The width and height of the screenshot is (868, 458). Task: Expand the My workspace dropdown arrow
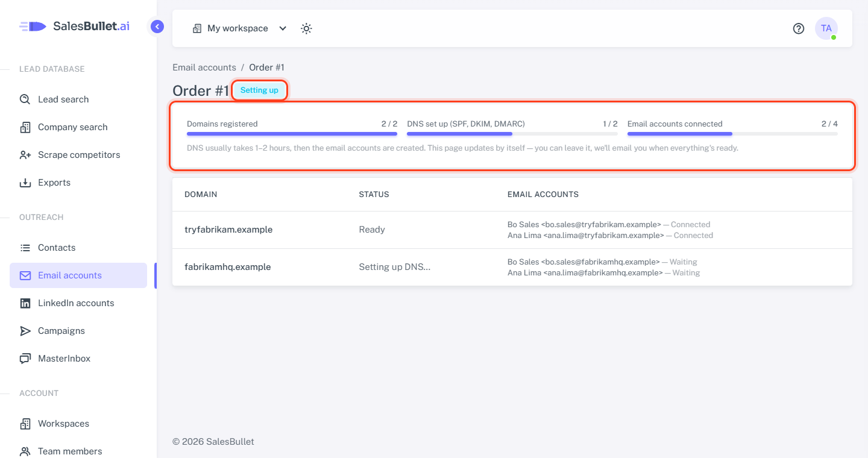283,28
